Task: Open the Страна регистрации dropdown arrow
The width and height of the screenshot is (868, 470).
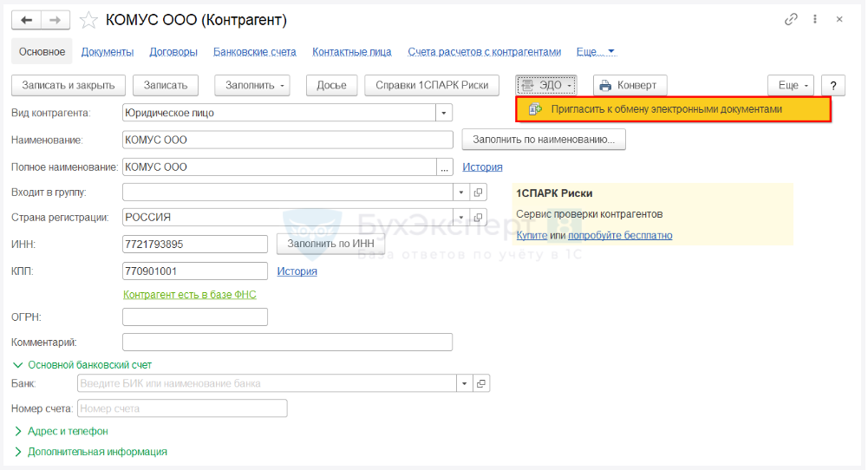Action: pos(461,217)
